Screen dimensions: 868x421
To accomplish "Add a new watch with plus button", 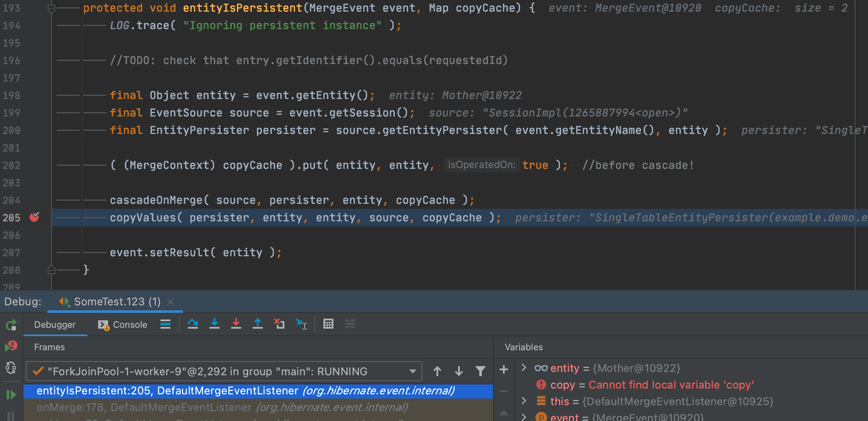I will click(x=504, y=369).
